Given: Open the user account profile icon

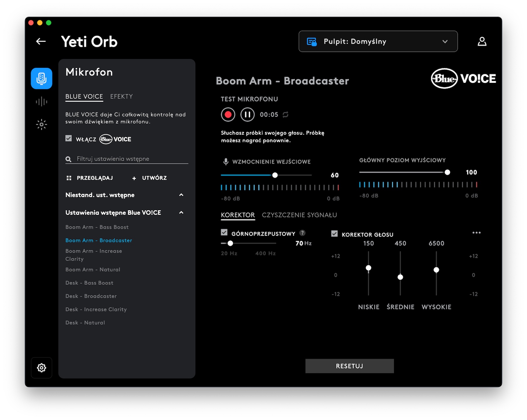Looking at the screenshot, I should click(482, 41).
